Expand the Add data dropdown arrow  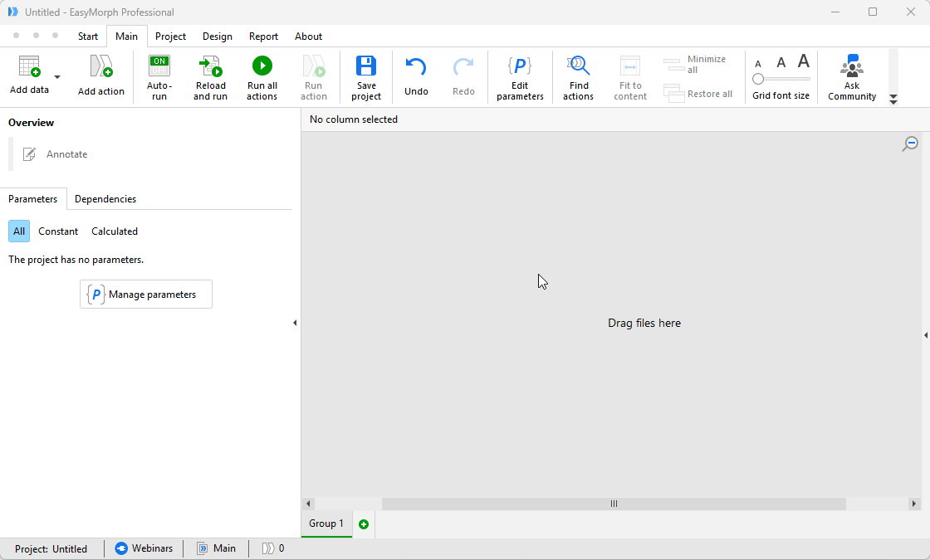pyautogui.click(x=57, y=77)
